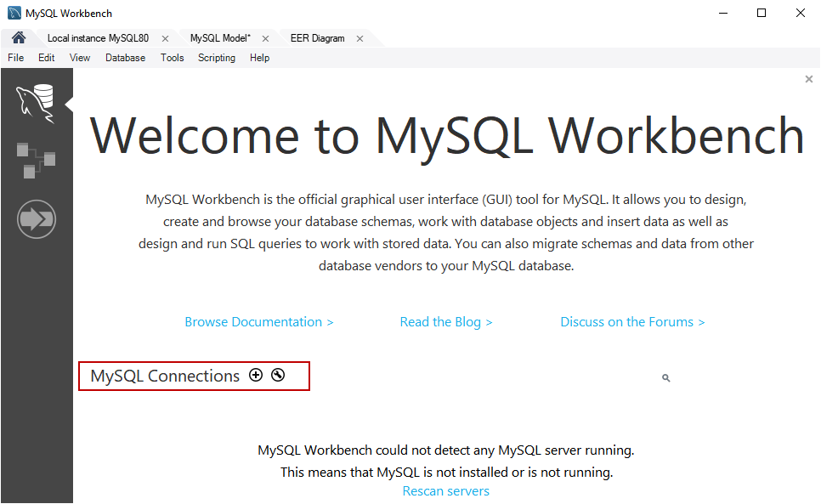This screenshot has height=504, width=821.
Task: Open the Discuss on the Forums link
Action: point(632,321)
